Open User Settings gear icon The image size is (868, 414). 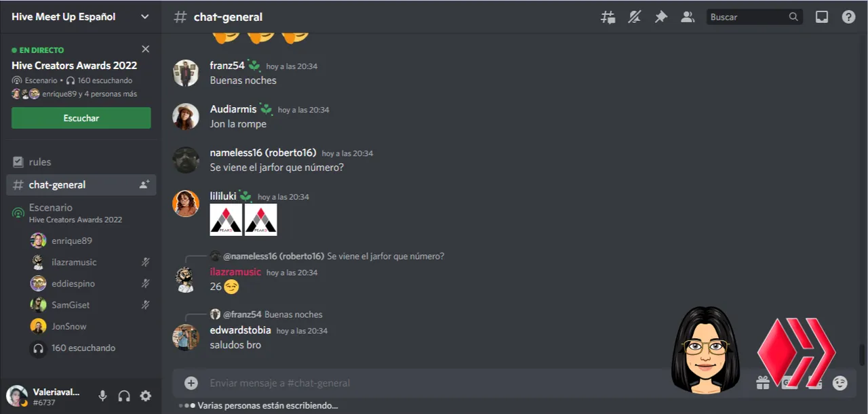(146, 396)
